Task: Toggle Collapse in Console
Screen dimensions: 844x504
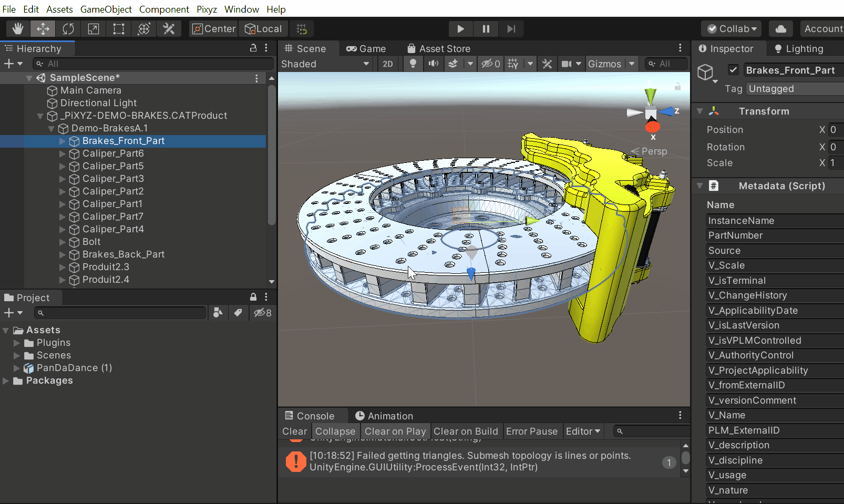Action: (x=335, y=431)
